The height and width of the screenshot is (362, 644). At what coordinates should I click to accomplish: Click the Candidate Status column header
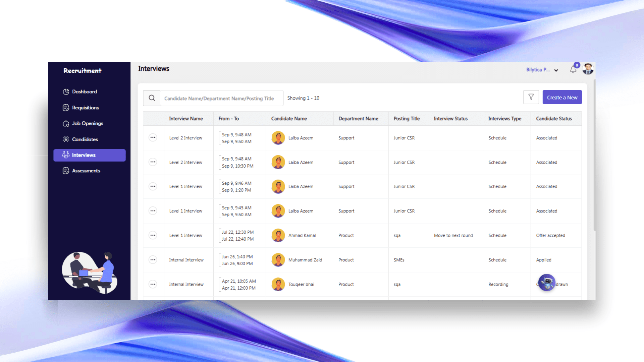tap(554, 119)
